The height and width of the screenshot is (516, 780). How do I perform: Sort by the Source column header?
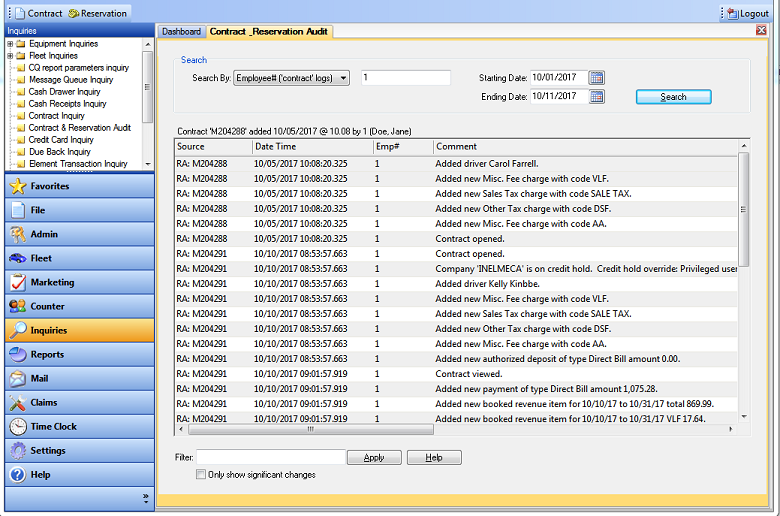click(213, 147)
